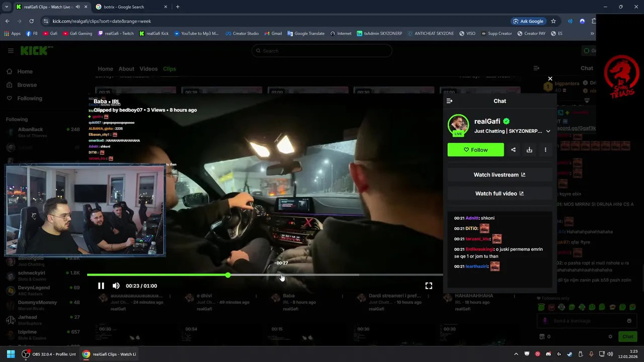Open DommyxMommy channel in sidebar
Screen dimensions: 644x362
(x=43, y=305)
